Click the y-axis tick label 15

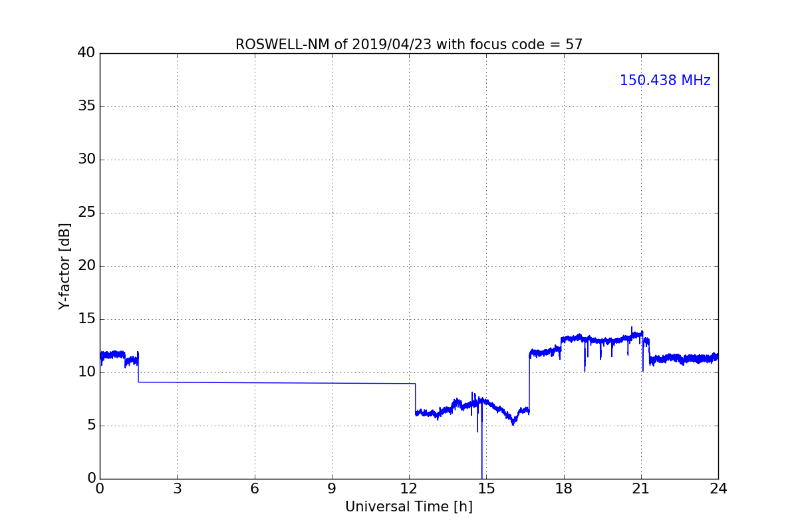click(86, 319)
